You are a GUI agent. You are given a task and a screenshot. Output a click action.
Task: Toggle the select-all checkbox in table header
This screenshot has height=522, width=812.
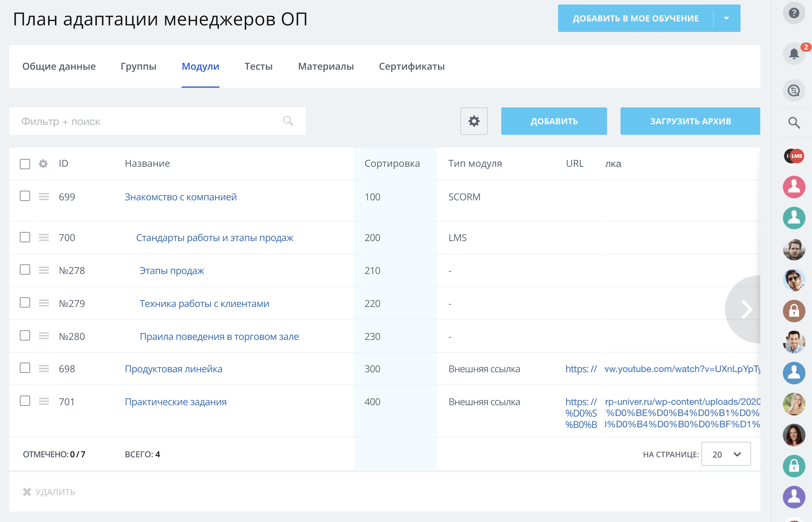25,164
